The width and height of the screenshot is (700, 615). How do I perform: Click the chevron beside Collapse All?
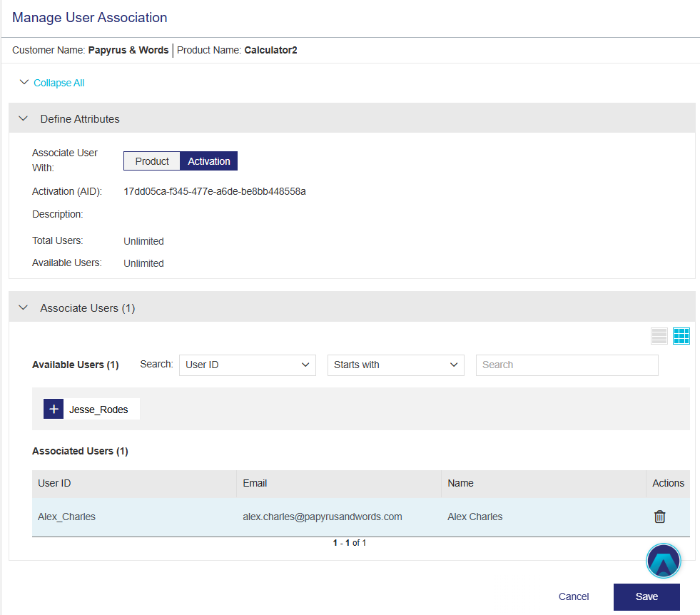[24, 83]
